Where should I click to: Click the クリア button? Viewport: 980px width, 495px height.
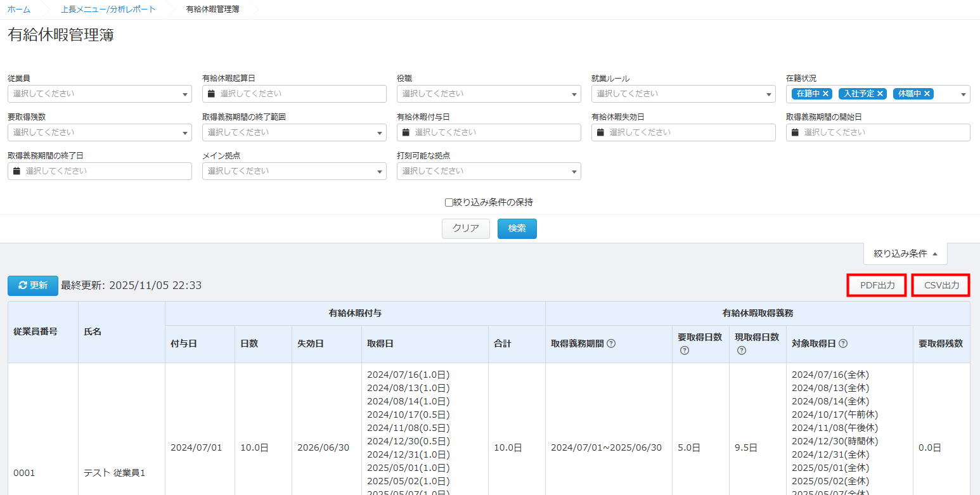pos(465,229)
